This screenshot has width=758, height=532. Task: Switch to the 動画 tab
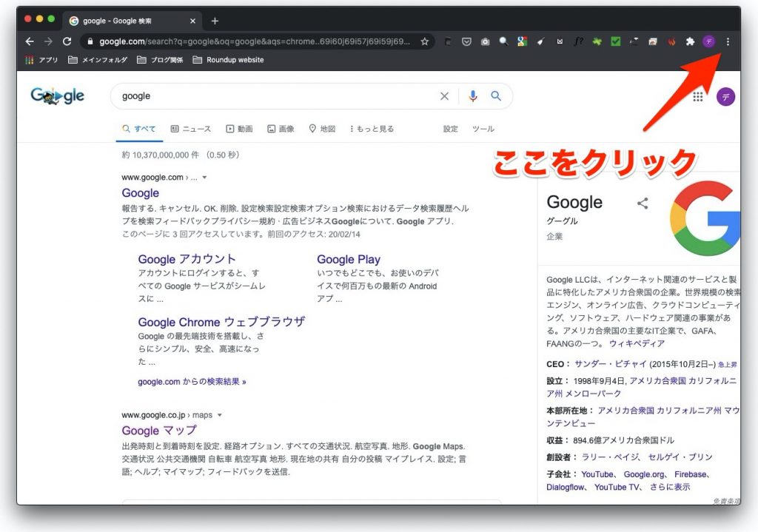[239, 129]
